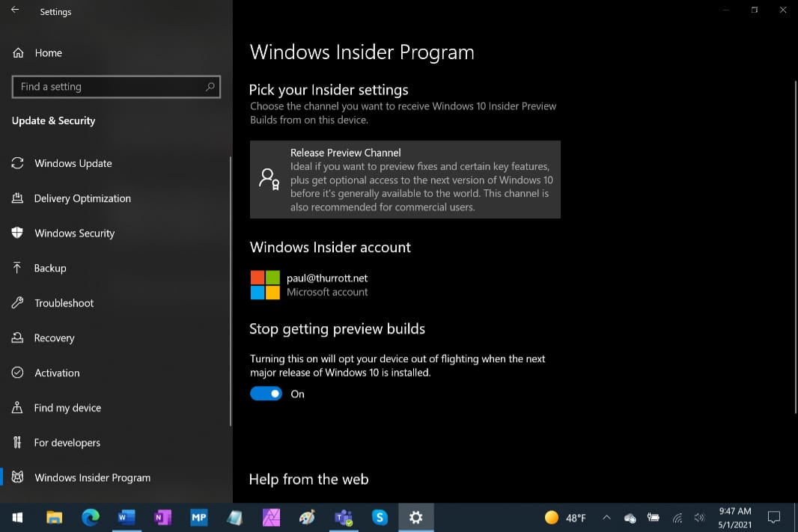
Task: Open the Action Center notifications icon
Action: (774, 517)
